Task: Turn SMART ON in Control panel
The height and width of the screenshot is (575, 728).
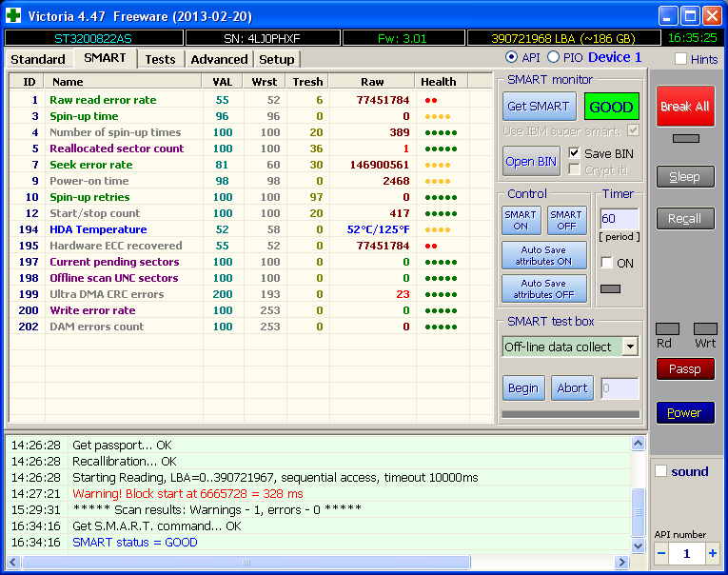Action: click(521, 220)
